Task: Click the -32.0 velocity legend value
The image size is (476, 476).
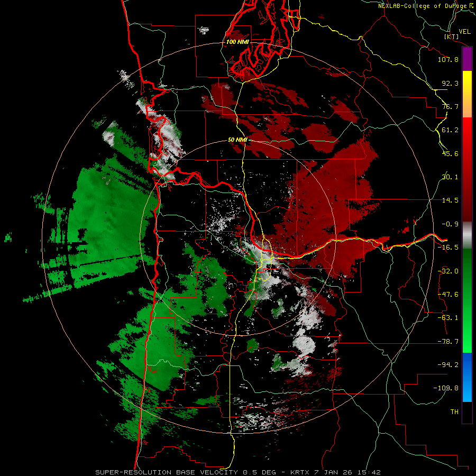Action: click(x=448, y=271)
